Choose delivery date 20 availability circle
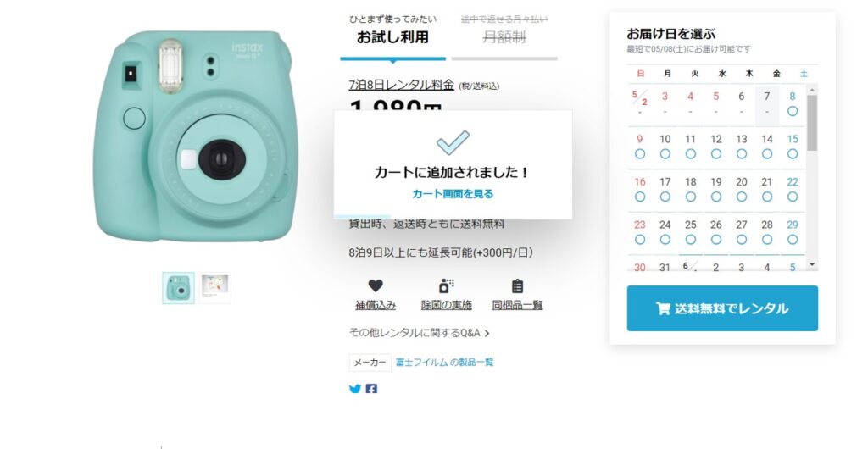 (x=741, y=197)
